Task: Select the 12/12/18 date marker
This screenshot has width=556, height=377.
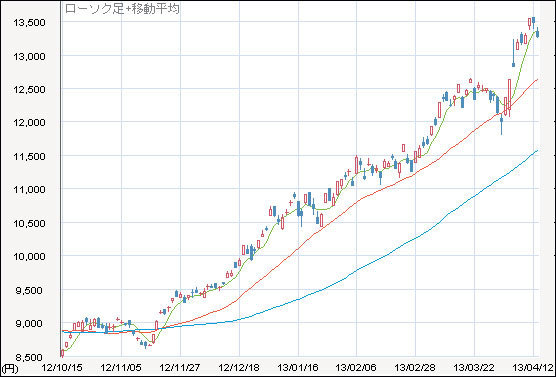Action: [239, 368]
